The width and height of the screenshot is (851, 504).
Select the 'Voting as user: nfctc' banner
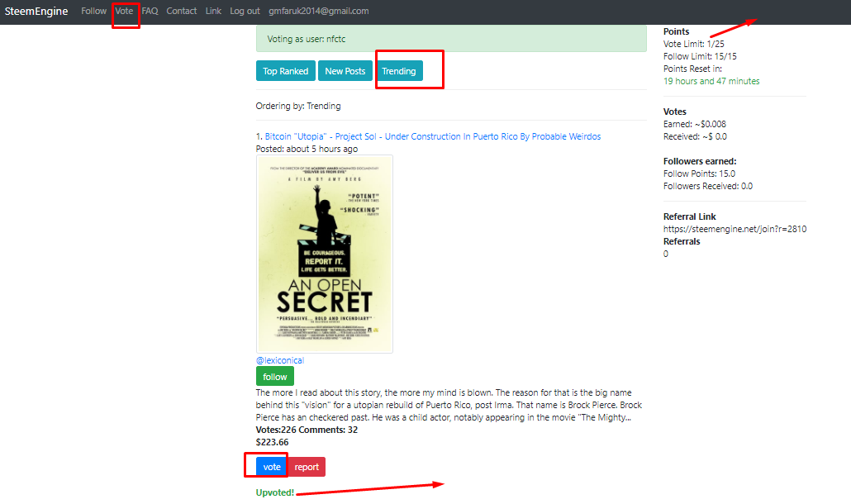tap(452, 39)
